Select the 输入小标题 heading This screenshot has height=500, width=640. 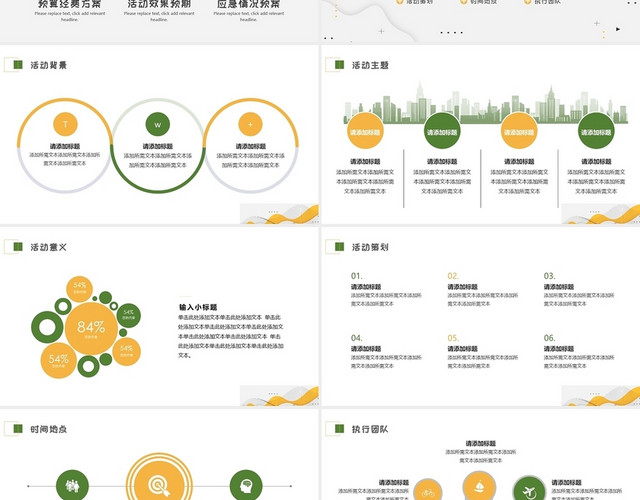pos(198,307)
